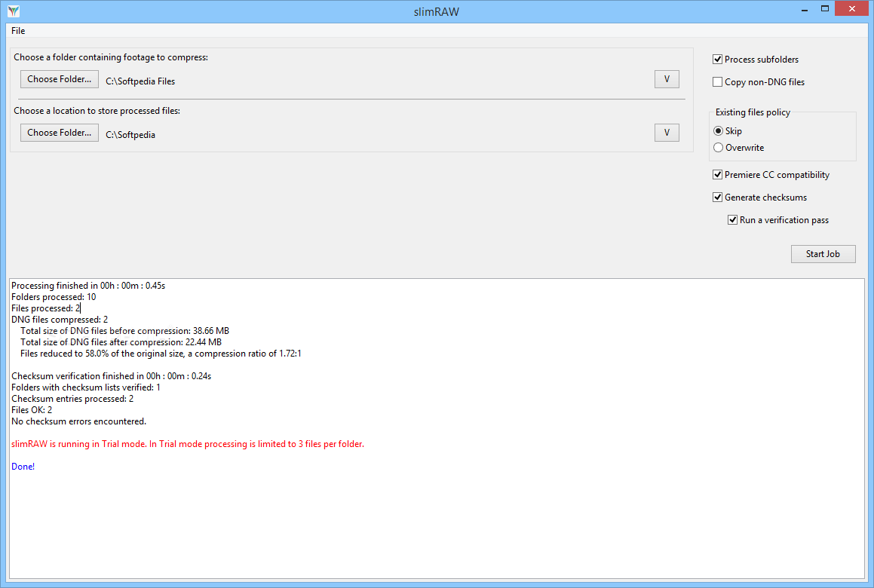Close the slimRAW window
This screenshot has height=588, width=874.
[851, 9]
